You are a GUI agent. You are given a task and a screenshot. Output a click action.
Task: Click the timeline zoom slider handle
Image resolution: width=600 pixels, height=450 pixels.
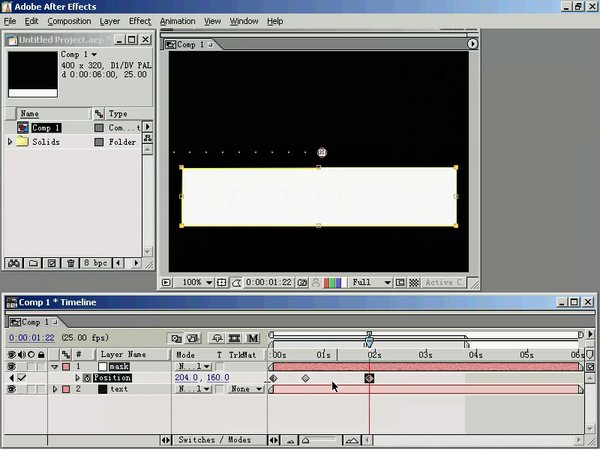click(306, 440)
